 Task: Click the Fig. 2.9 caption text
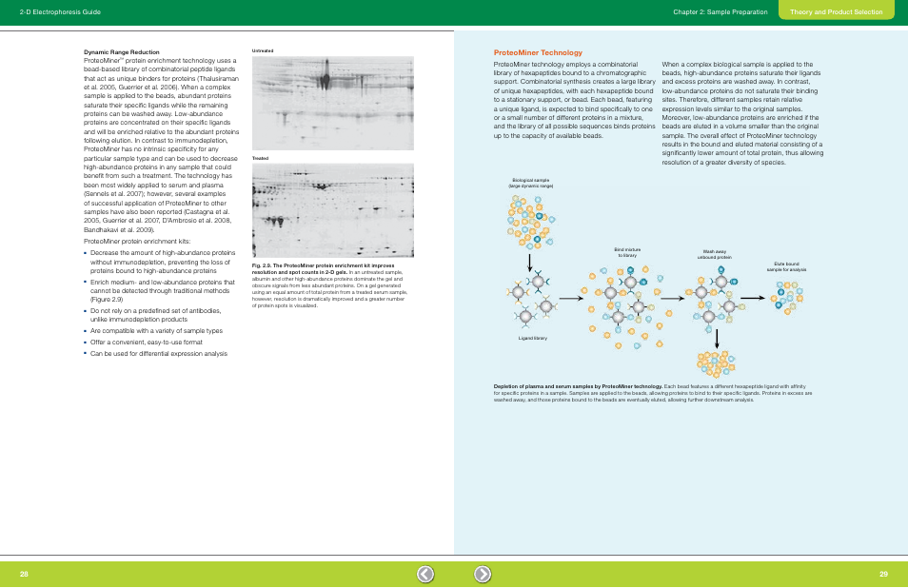point(330,285)
